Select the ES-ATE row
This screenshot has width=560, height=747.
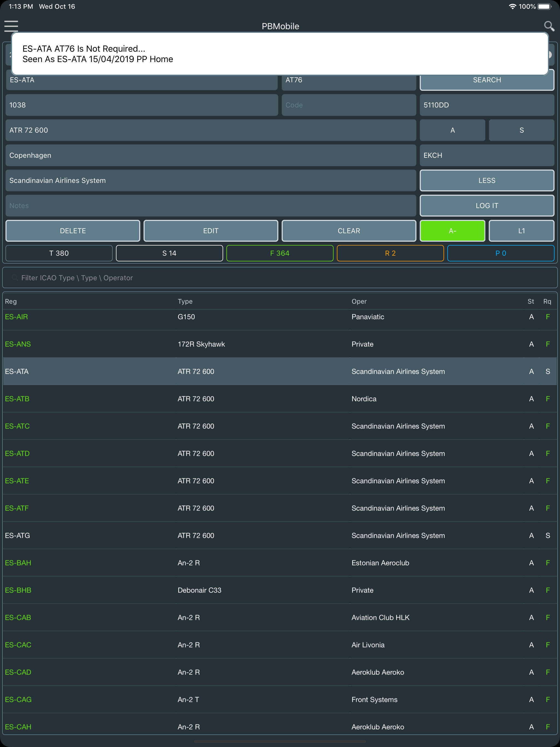(280, 481)
